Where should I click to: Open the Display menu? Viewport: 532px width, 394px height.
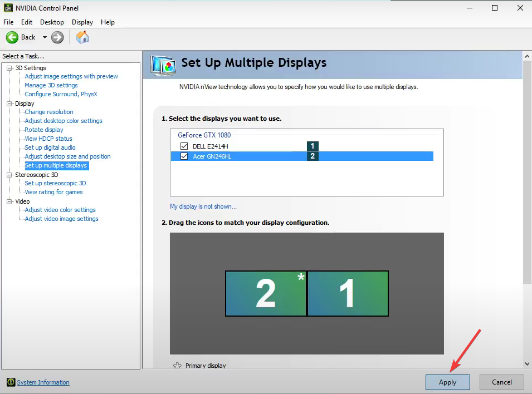coord(82,22)
